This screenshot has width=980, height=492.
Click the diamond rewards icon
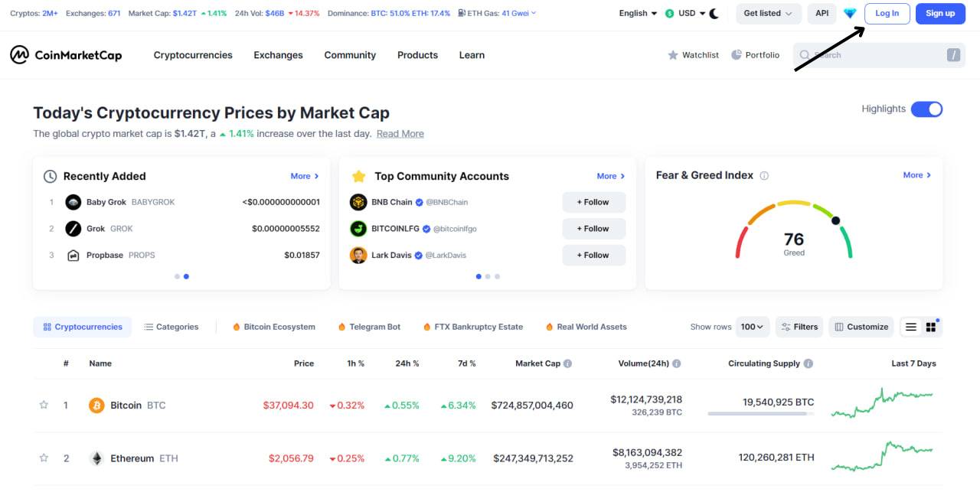[x=850, y=13]
